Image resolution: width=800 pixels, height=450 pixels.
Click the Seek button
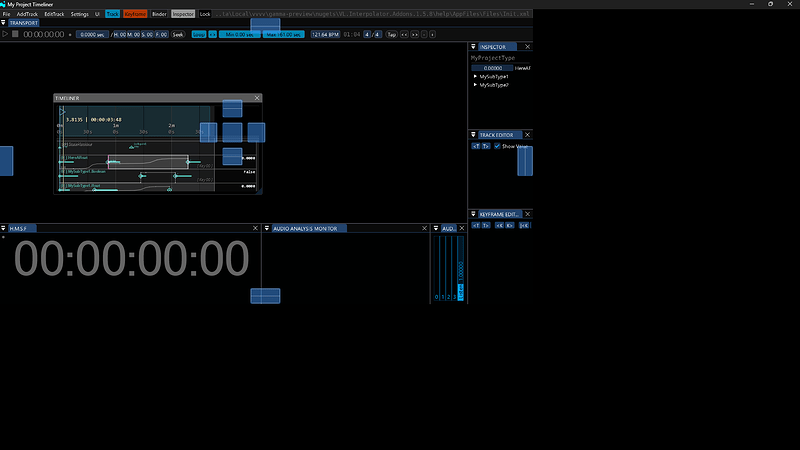click(x=178, y=34)
